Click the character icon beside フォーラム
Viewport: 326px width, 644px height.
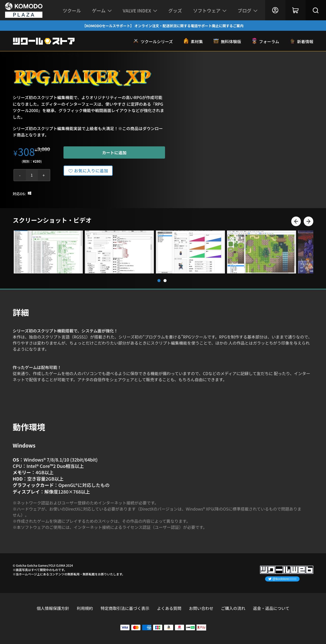tap(254, 41)
